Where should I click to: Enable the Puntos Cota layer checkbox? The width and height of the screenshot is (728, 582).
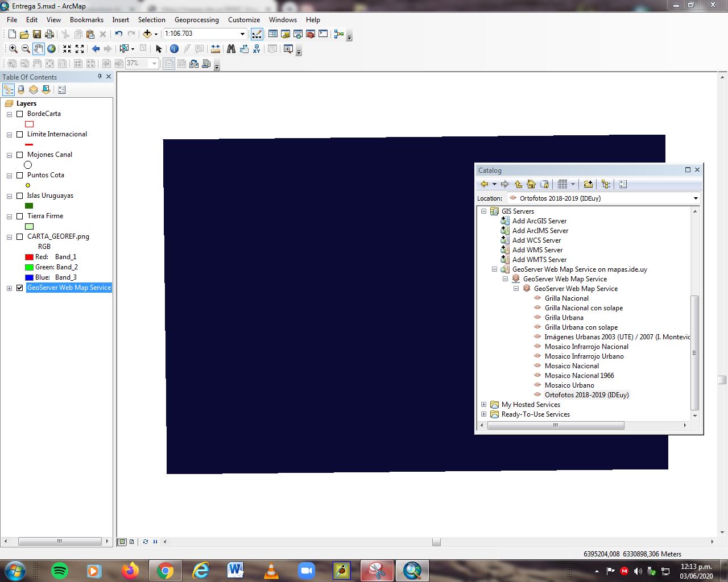click(x=20, y=175)
